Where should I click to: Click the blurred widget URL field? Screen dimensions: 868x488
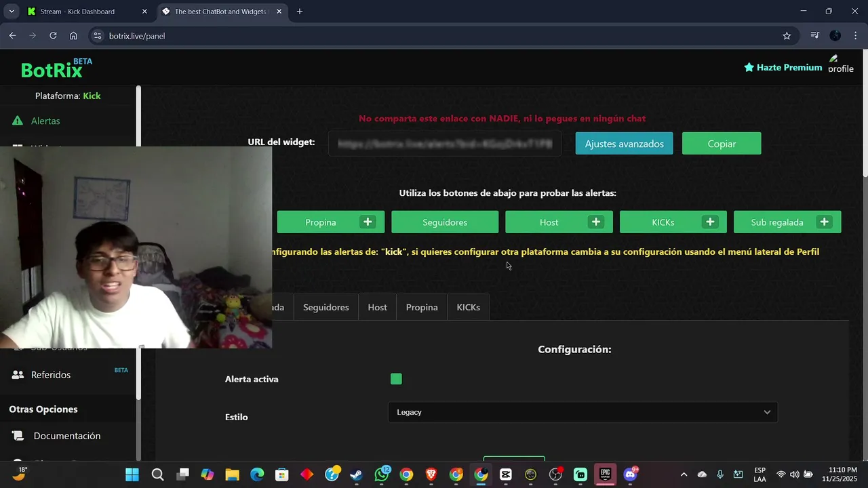pyautogui.click(x=445, y=144)
